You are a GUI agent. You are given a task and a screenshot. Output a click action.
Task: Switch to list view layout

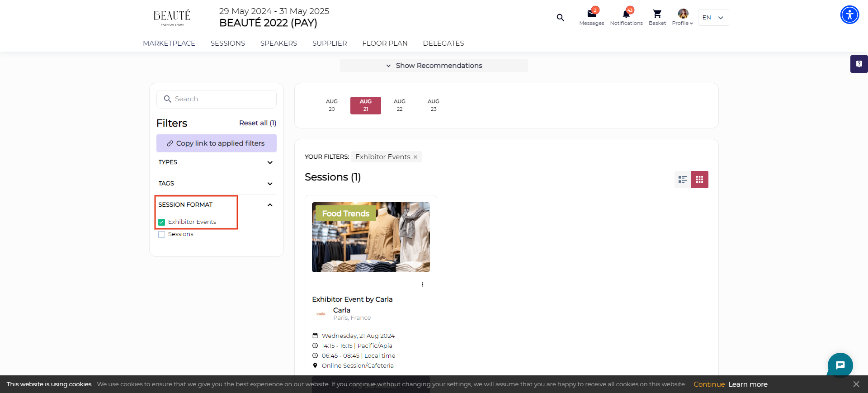[x=683, y=180]
